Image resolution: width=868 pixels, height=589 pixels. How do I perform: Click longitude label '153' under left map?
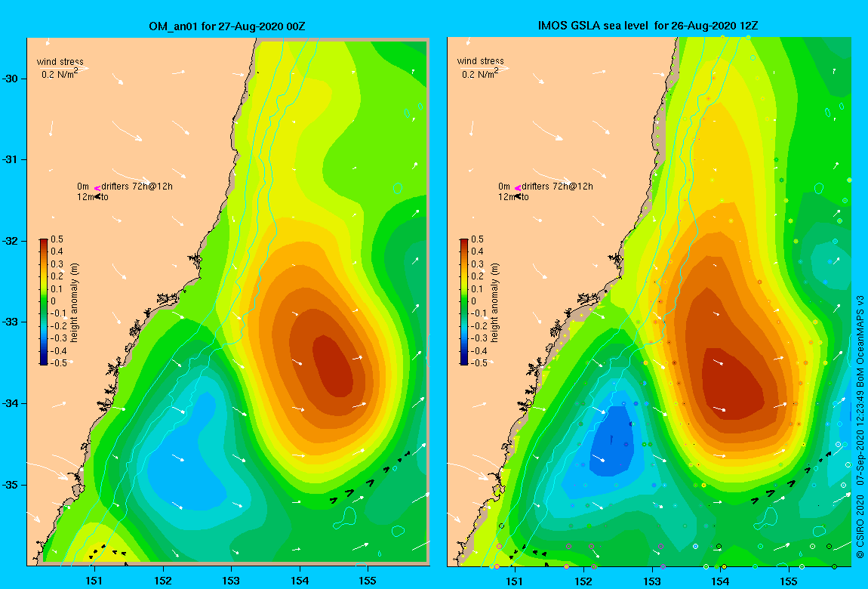[231, 581]
